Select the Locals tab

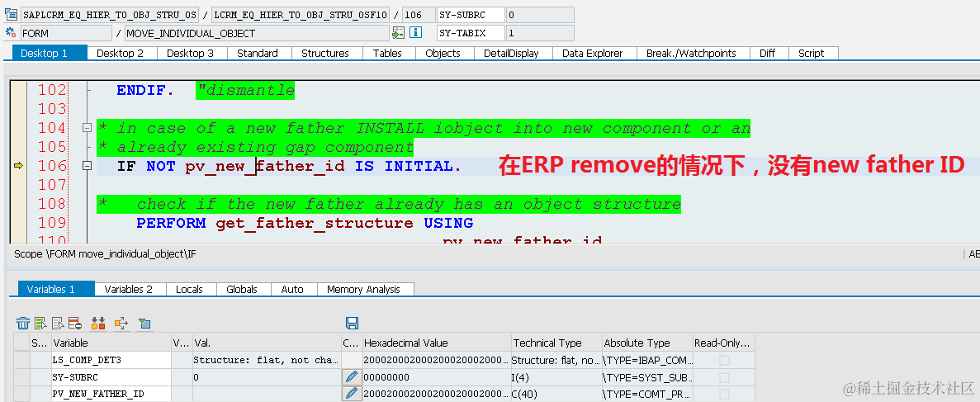pos(189,289)
